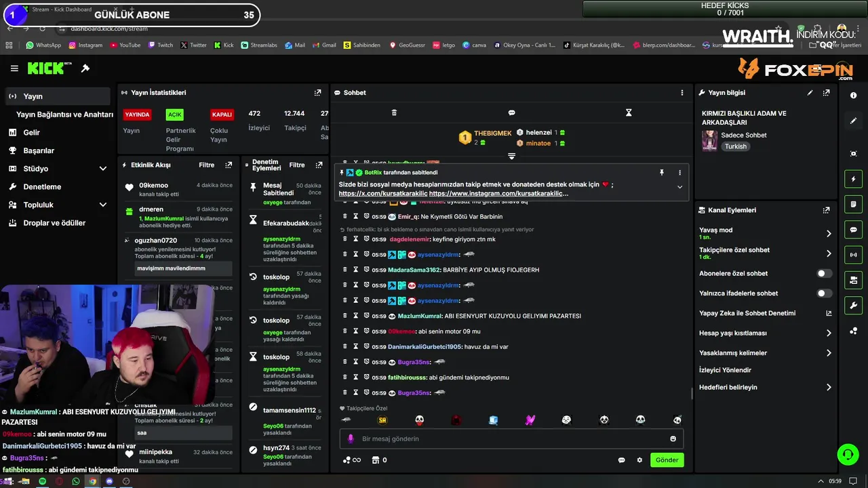868x488 pixels.
Task: Select the pink butterfly emote
Action: coord(530,420)
